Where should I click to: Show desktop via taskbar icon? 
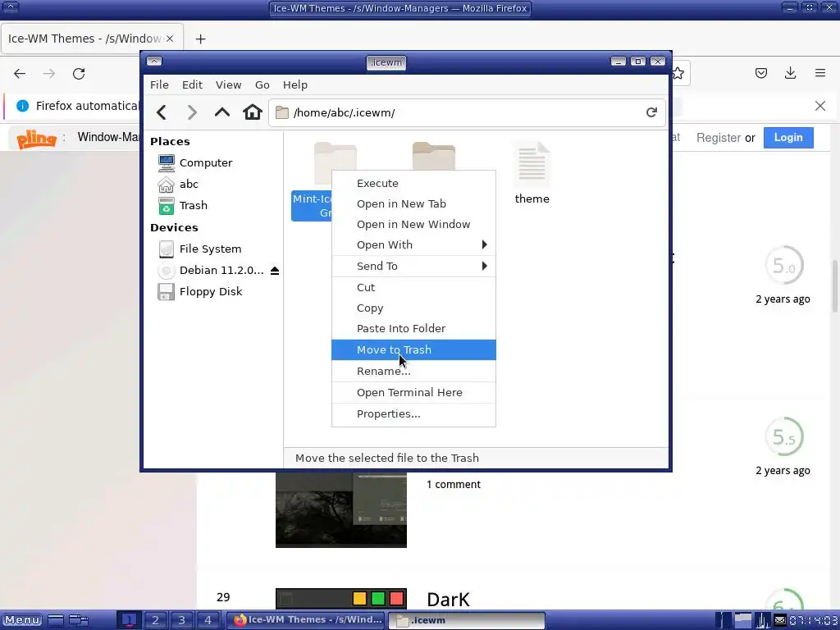click(56, 620)
